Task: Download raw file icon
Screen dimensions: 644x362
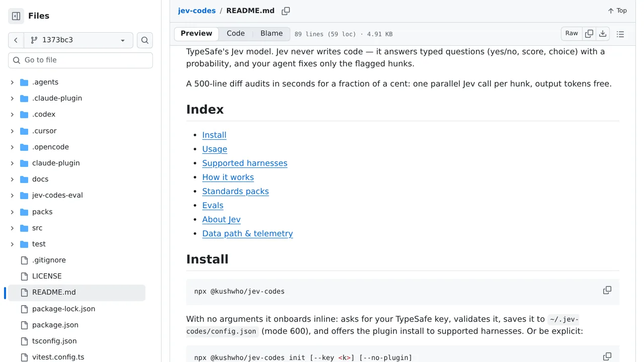Action: (x=603, y=34)
